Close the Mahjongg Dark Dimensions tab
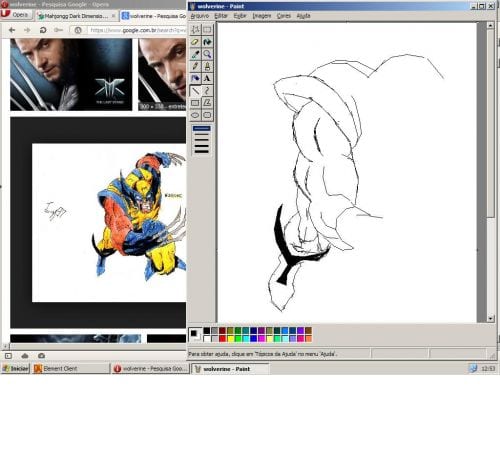The width and height of the screenshot is (500, 454). tap(114, 16)
